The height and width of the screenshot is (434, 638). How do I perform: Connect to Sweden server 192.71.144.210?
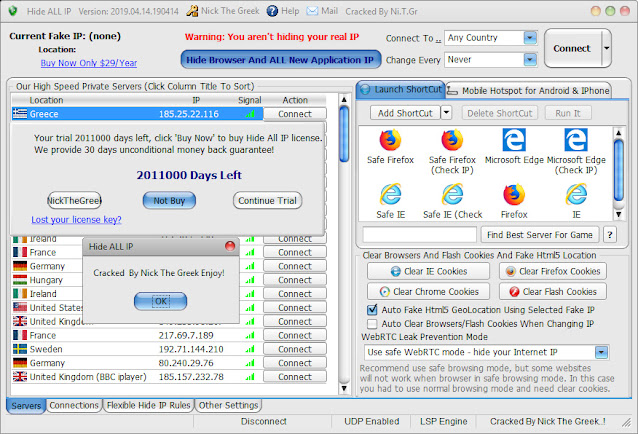[x=295, y=349]
